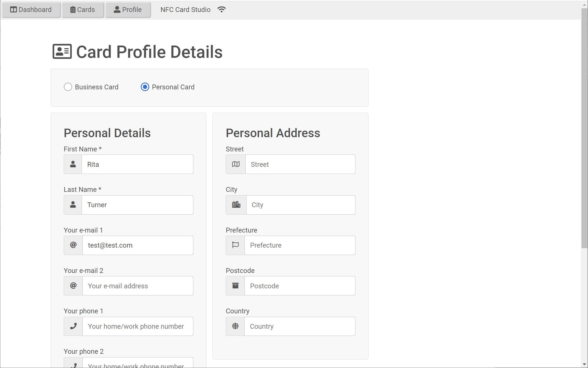Click the wifi icon beside NFC Card Studio
Viewport: 588px width, 368px height.
[x=221, y=9]
